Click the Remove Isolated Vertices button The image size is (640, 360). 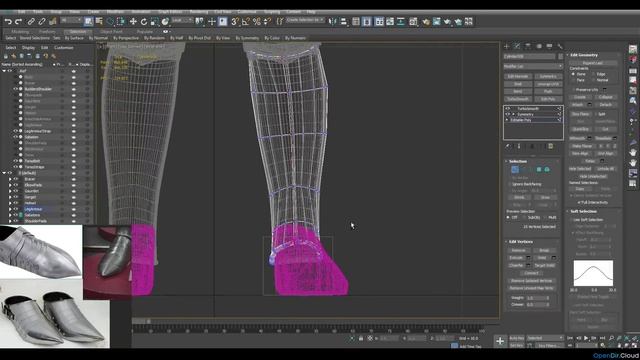point(532,281)
